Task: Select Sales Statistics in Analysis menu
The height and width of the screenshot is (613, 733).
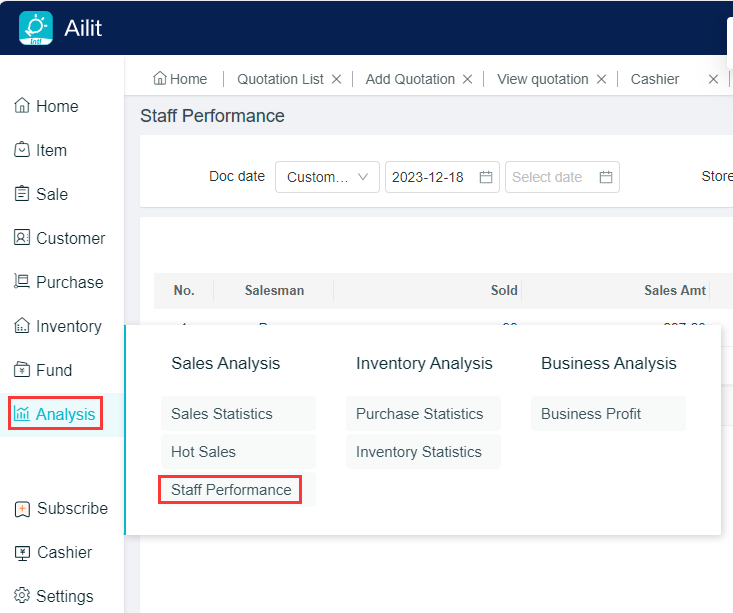Action: click(222, 414)
